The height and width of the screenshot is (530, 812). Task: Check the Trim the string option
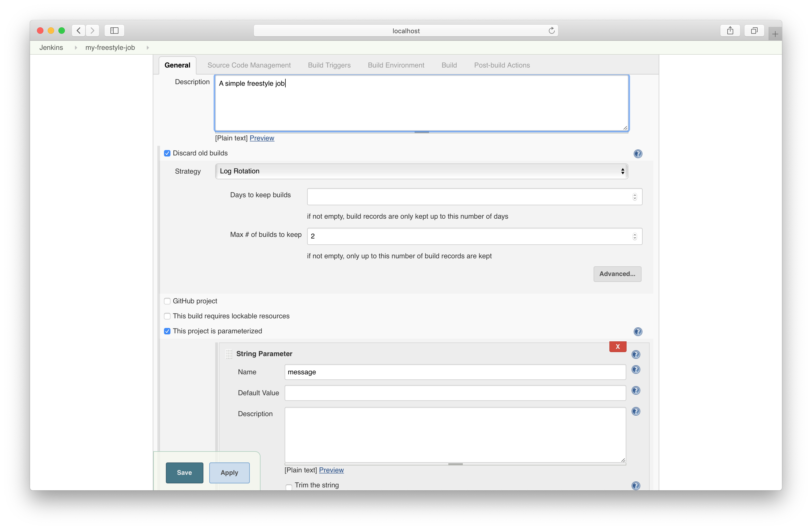[x=289, y=487]
